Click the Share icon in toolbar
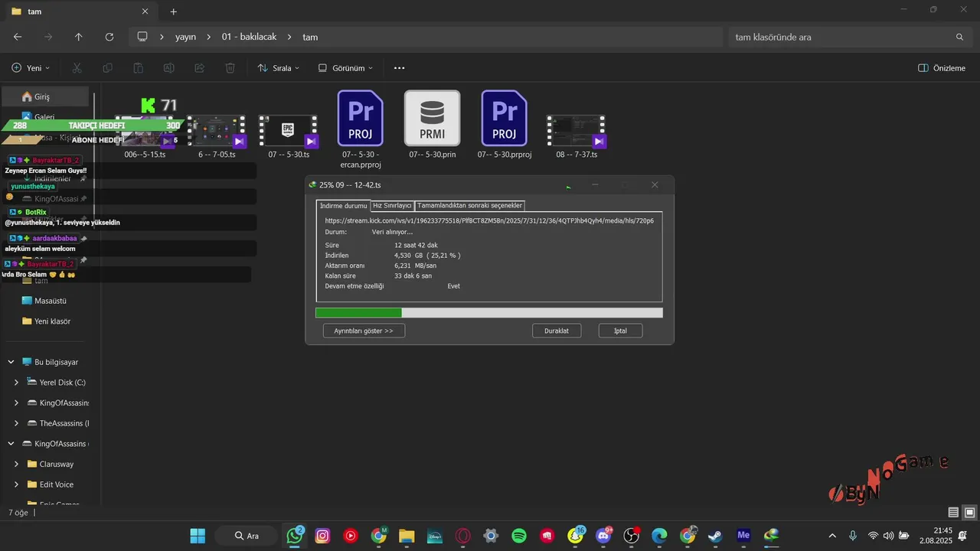 pyautogui.click(x=200, y=68)
